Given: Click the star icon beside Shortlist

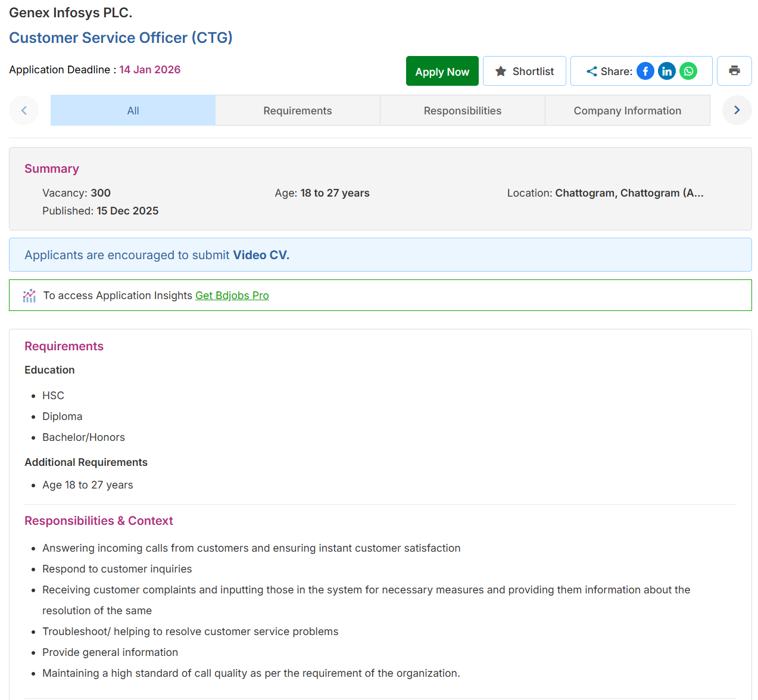Looking at the screenshot, I should (x=501, y=71).
